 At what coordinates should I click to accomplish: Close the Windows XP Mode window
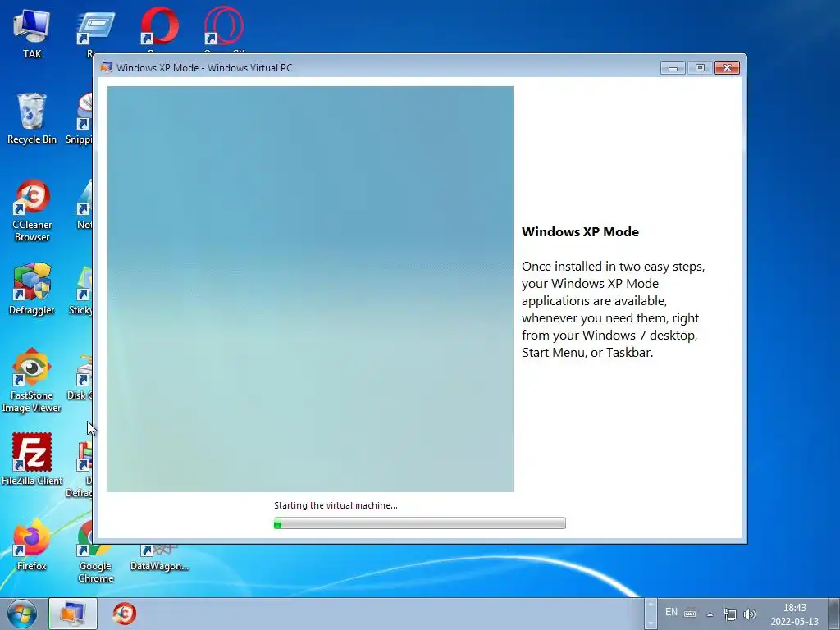click(x=727, y=67)
